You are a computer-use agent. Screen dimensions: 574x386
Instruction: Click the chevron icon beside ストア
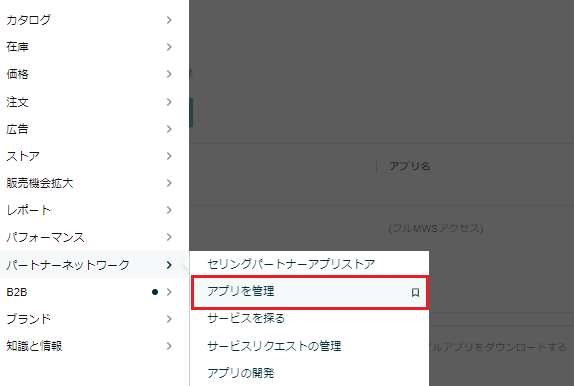169,156
